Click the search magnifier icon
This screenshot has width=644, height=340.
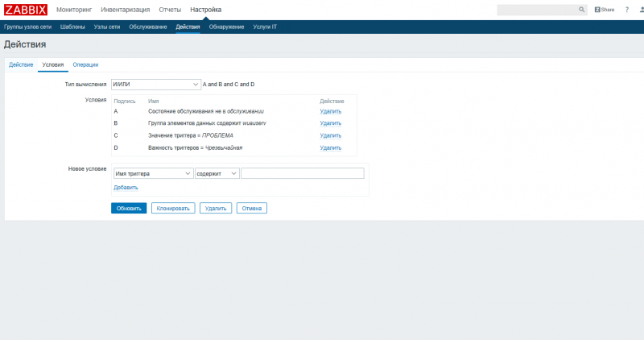coord(581,10)
